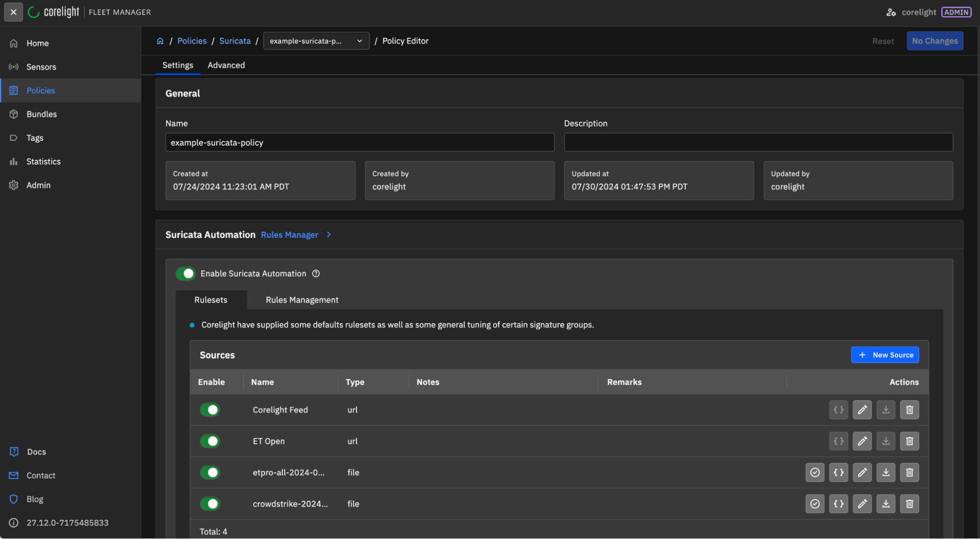Toggle Enable Suricata Automation switch
Screen dimensions: 980x539
(x=186, y=274)
